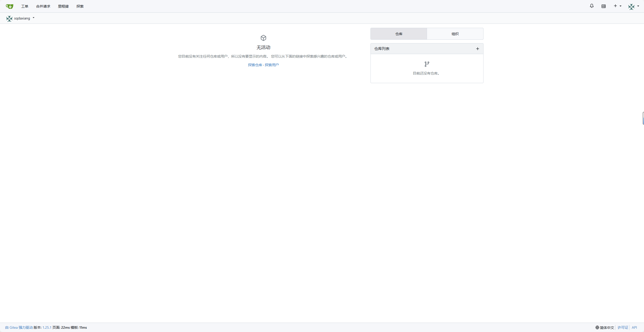This screenshot has width=644, height=332.
Task: Select the 仓库 tab
Action: pyautogui.click(x=398, y=34)
